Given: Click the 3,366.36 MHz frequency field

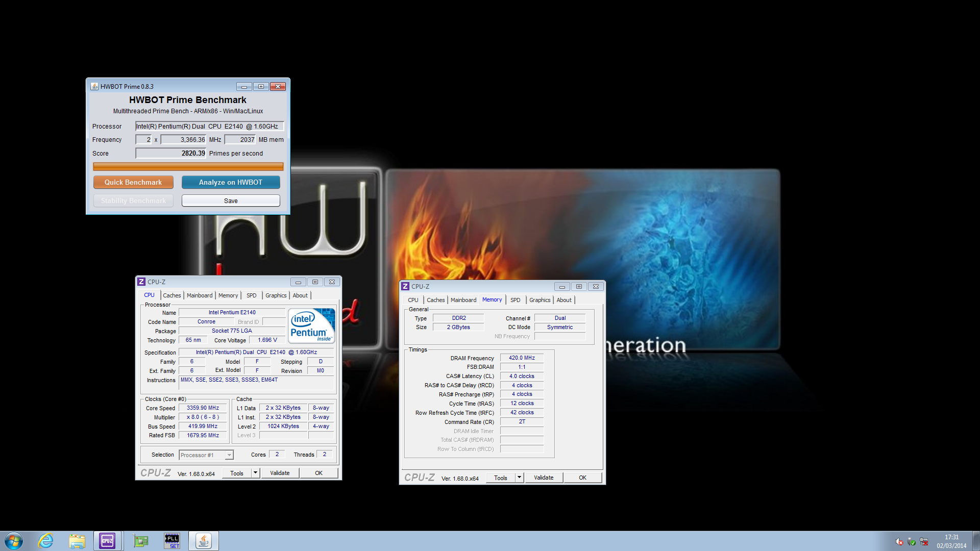Looking at the screenshot, I should [x=183, y=139].
